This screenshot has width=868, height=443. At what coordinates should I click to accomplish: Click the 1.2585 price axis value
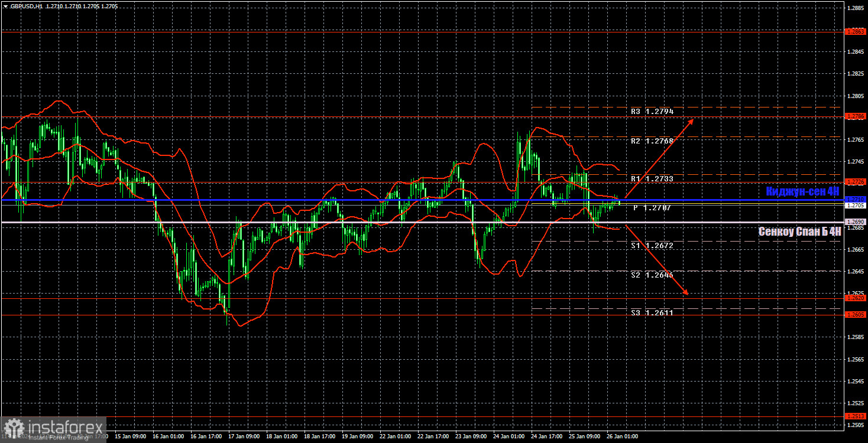click(856, 337)
